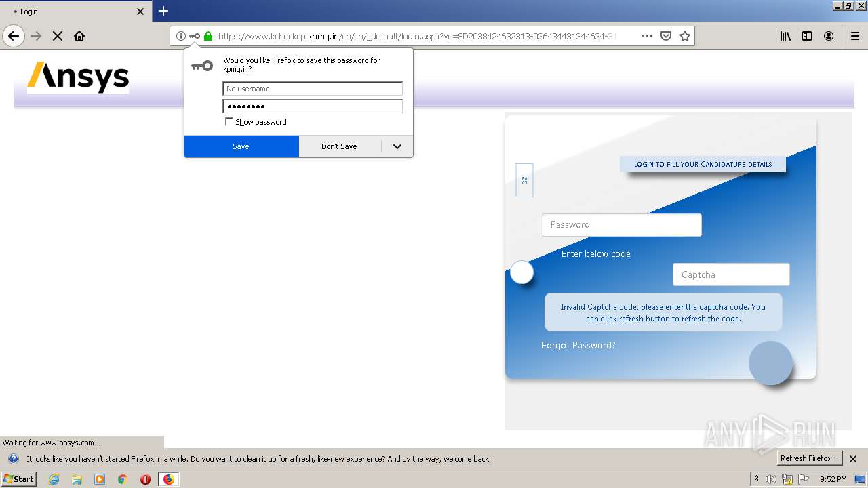
Task: Click the Enter below code label
Action: 596,253
